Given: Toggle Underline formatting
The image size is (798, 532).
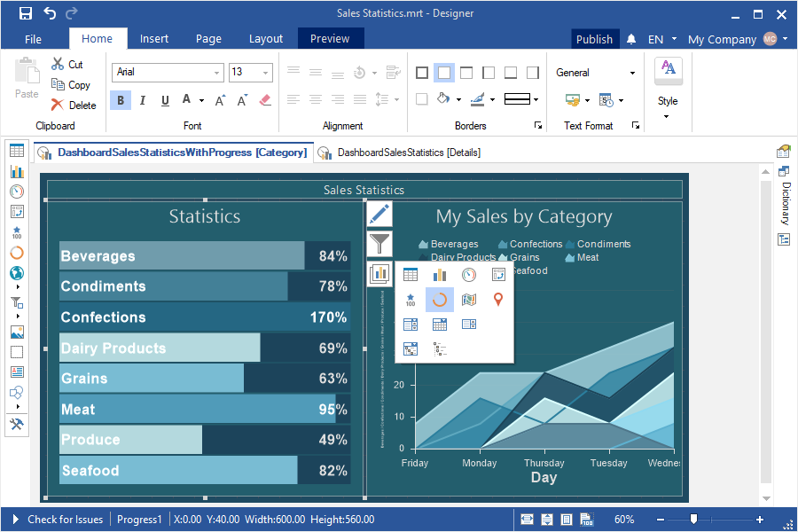Looking at the screenshot, I should click(165, 100).
